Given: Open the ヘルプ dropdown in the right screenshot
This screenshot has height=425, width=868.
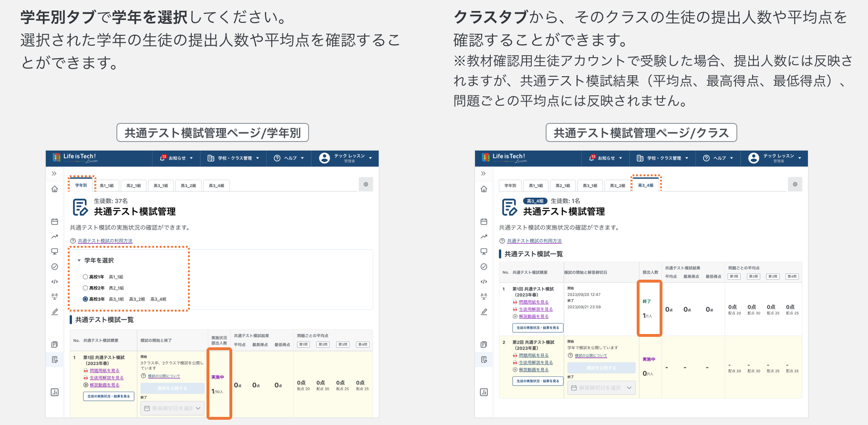Looking at the screenshot, I should click(718, 158).
